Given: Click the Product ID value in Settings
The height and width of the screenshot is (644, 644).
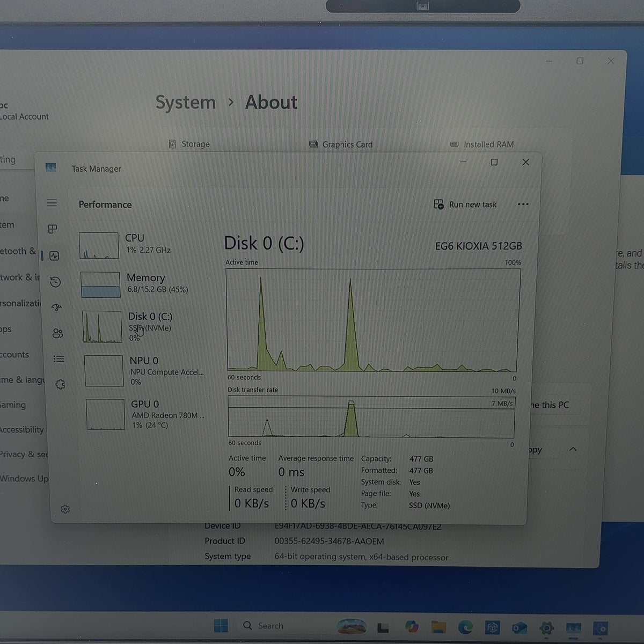Looking at the screenshot, I should click(x=329, y=541).
